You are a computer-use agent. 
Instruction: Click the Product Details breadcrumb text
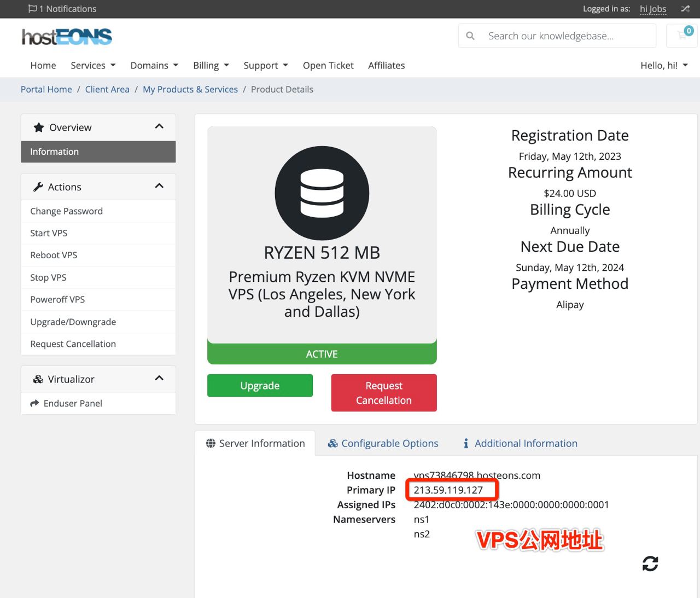(x=282, y=89)
